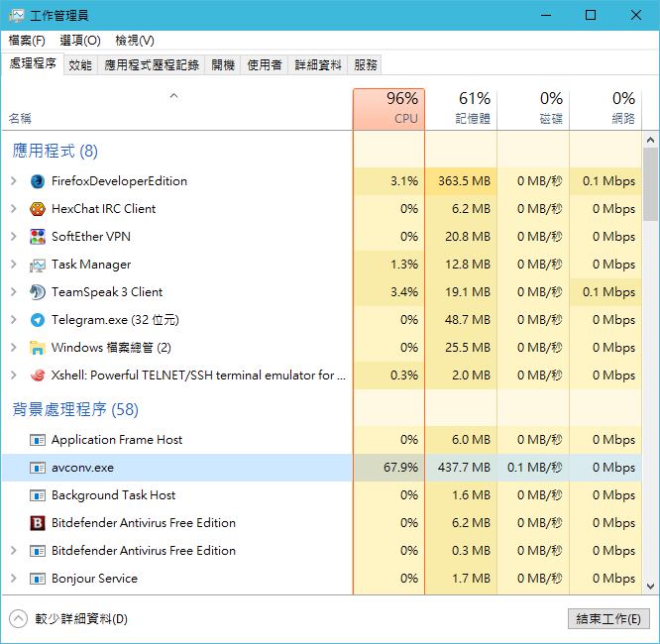Select the avconv.exe 0.1 MB/秒 disk cell
Image resolution: width=660 pixels, height=644 pixels.
[533, 468]
